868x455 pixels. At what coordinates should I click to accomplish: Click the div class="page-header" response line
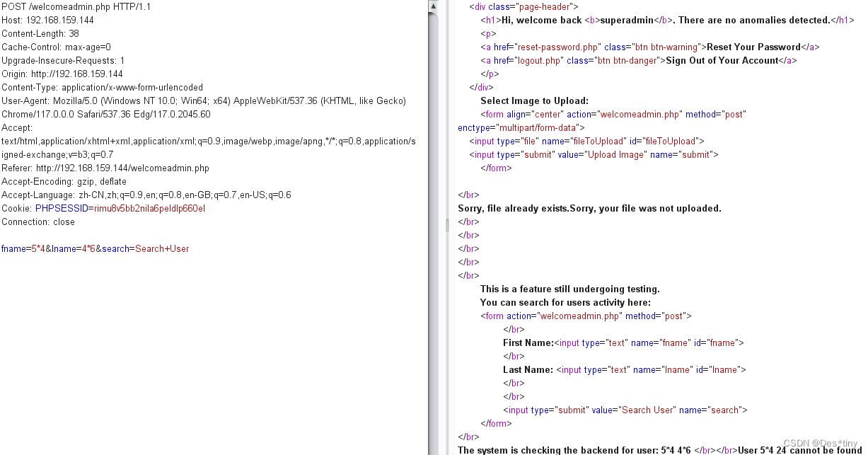523,7
